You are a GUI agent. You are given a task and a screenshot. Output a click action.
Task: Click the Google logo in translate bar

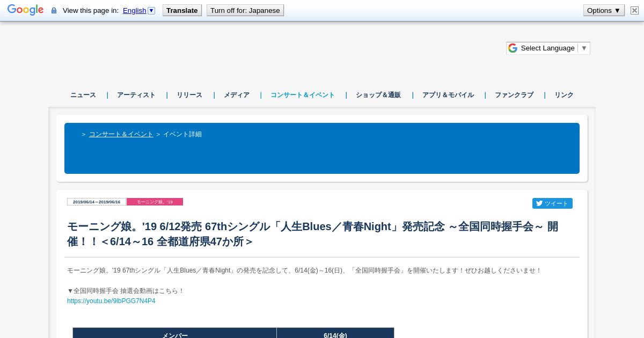coord(25,10)
